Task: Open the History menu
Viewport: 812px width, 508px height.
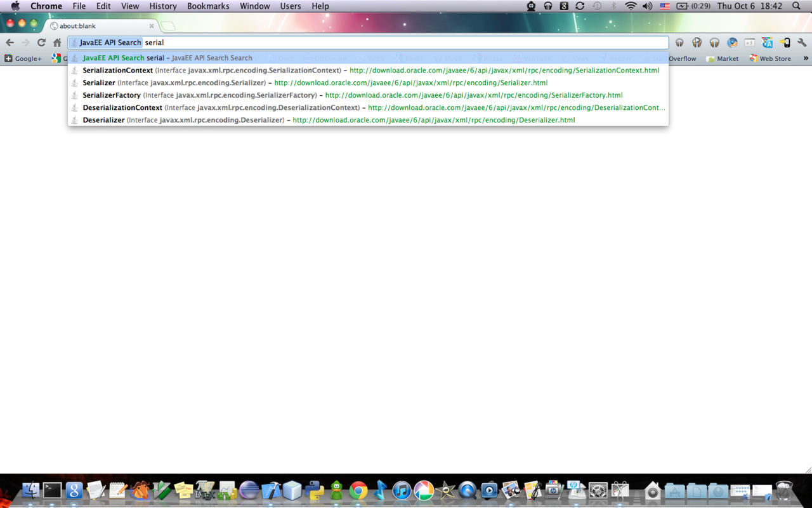Action: (x=163, y=6)
